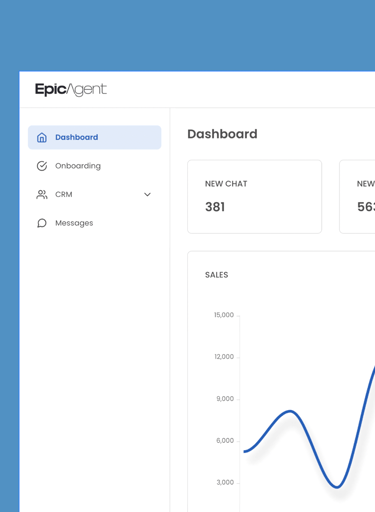Click the 15,000 axis label

224,315
